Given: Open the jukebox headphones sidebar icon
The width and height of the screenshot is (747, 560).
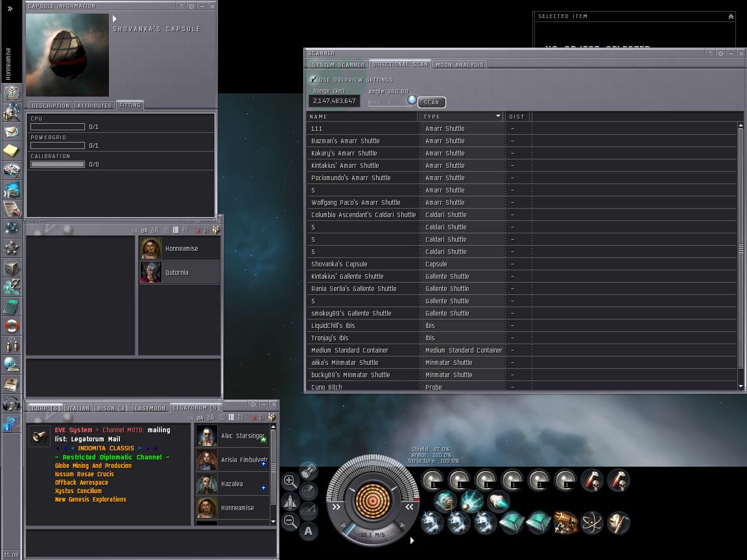Looking at the screenshot, I should coord(12,404).
